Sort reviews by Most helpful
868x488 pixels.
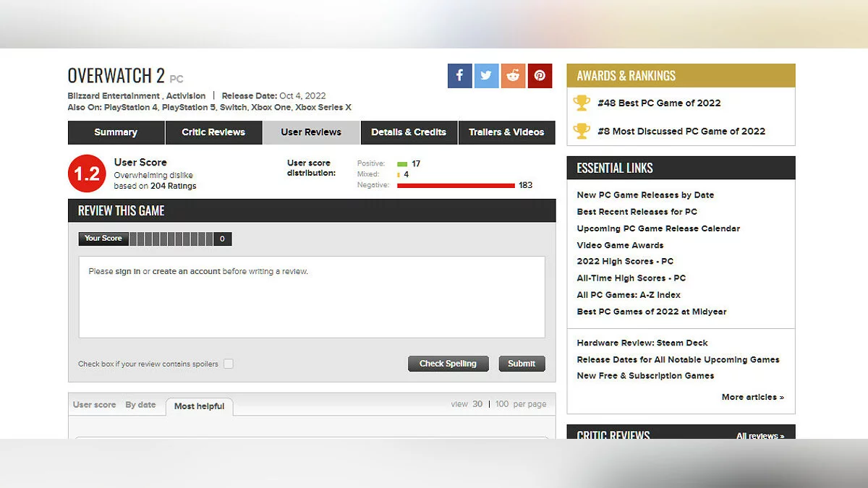[x=199, y=406]
